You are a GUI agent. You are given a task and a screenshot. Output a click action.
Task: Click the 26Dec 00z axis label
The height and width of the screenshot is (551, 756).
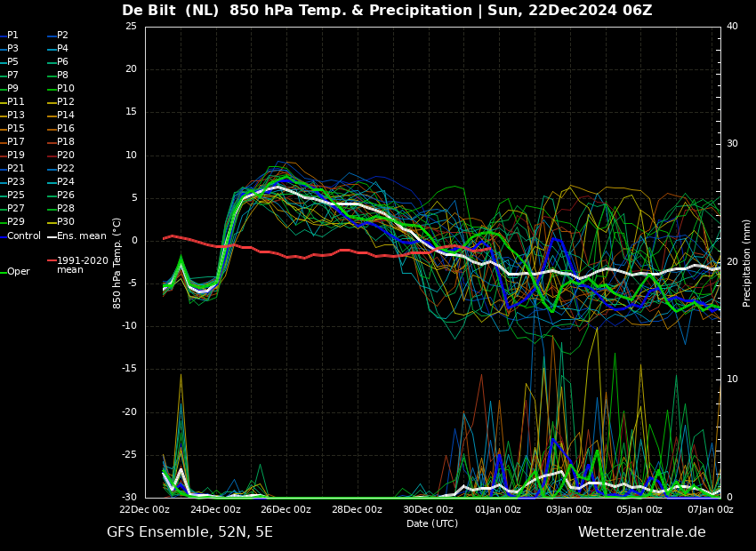click(286, 509)
